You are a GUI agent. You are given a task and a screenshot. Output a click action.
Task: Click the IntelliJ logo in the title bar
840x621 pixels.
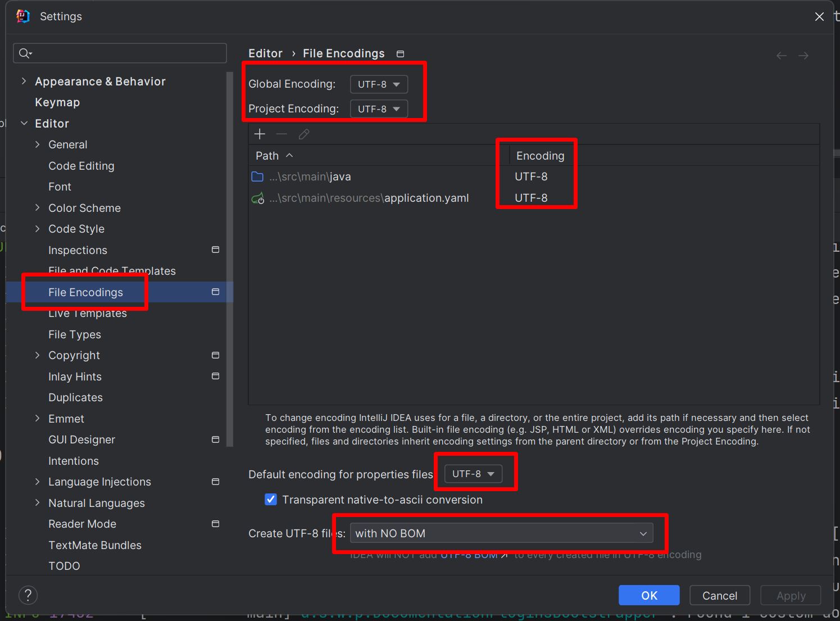[x=22, y=16]
